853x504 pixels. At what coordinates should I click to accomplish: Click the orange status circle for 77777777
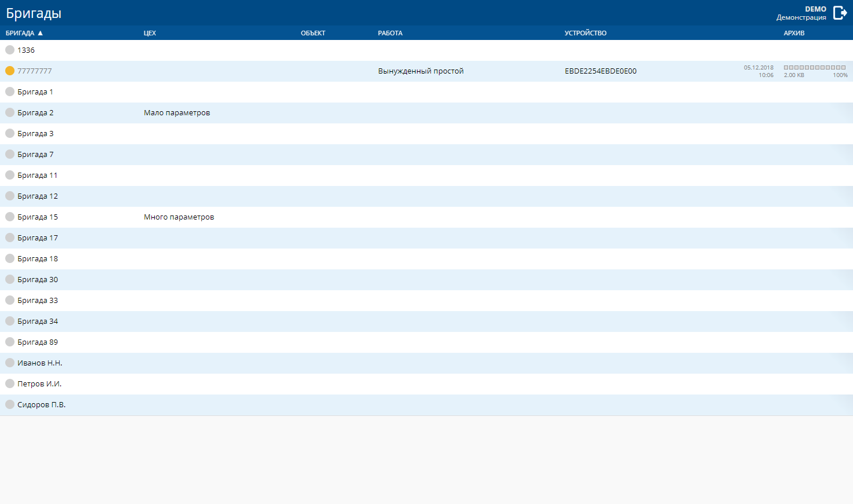click(x=10, y=71)
